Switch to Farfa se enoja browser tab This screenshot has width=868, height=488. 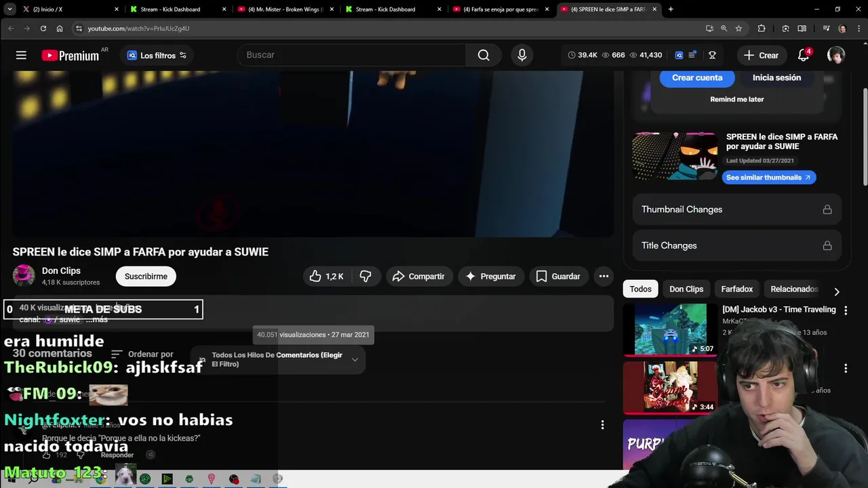pos(500,9)
